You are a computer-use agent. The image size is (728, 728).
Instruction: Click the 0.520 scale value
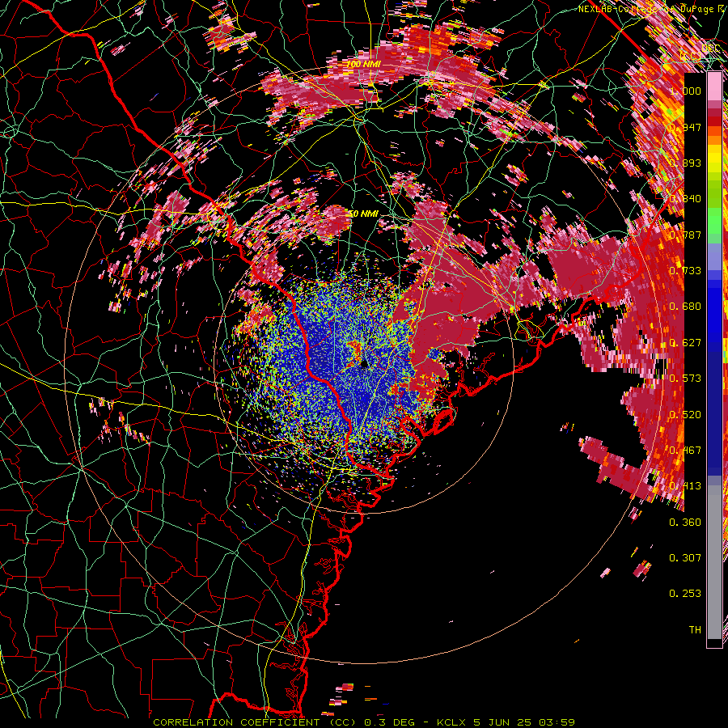[x=685, y=415]
